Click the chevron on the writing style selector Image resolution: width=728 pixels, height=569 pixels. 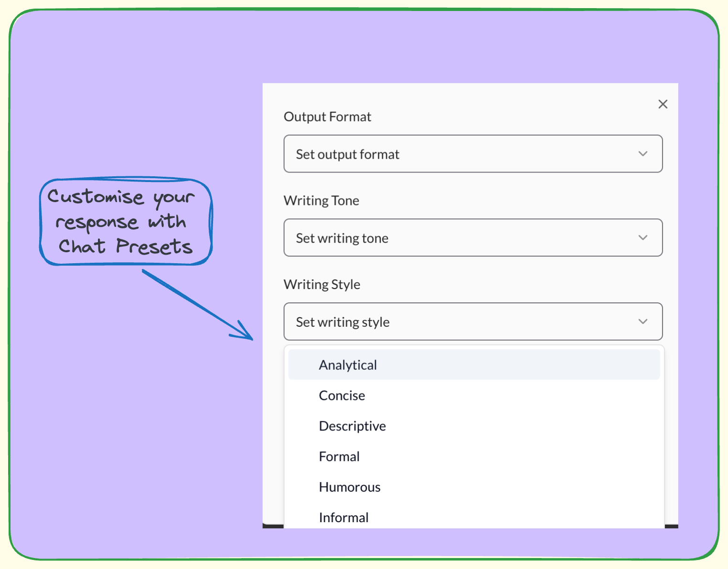[643, 322]
